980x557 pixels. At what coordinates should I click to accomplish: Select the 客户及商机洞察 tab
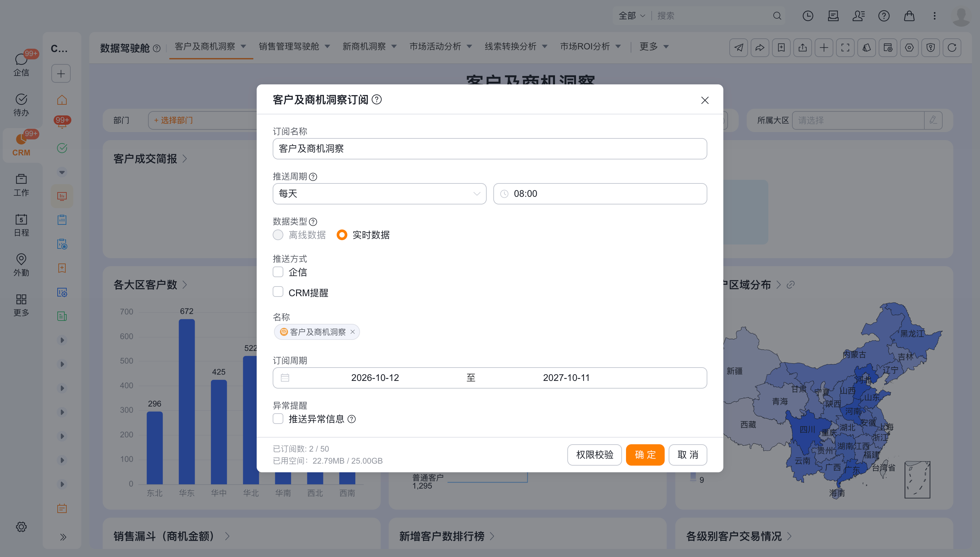click(x=205, y=47)
